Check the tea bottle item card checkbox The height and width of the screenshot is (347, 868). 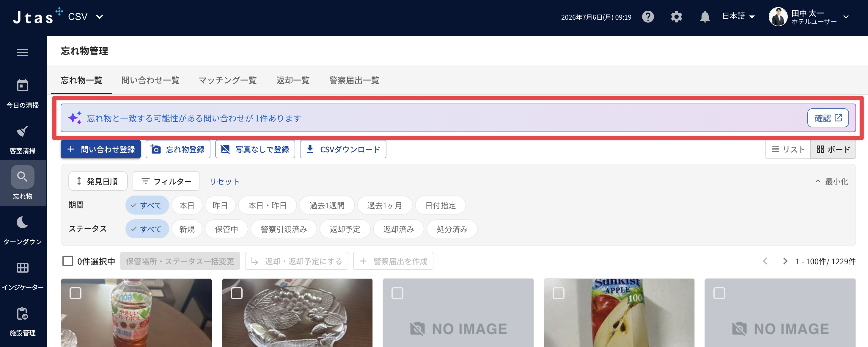[75, 293]
